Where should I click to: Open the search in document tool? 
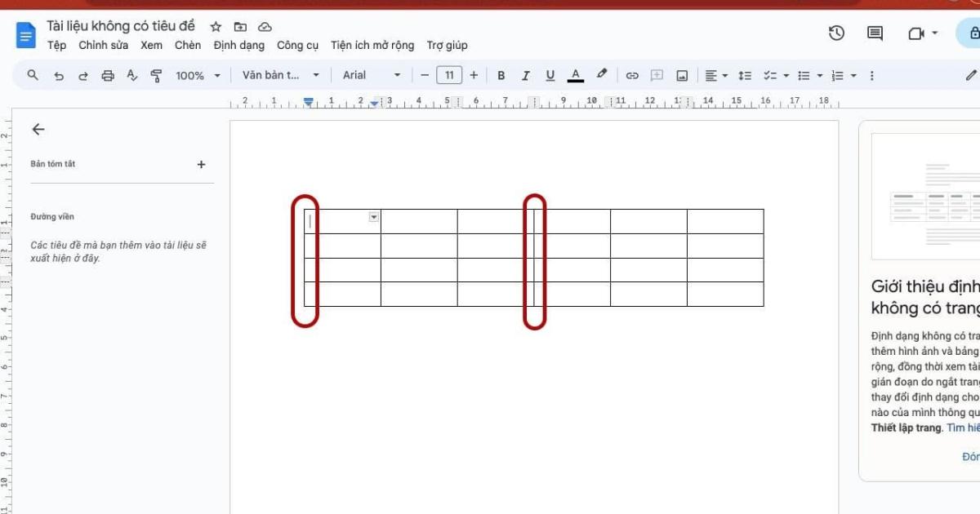(x=33, y=74)
